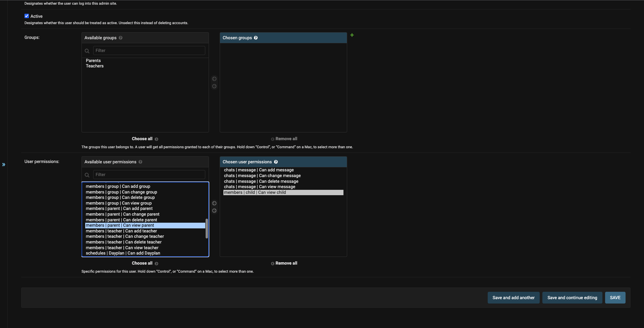The width and height of the screenshot is (644, 328).
Task: Choose selected permissions with right arrow icon
Action: pyautogui.click(x=214, y=203)
